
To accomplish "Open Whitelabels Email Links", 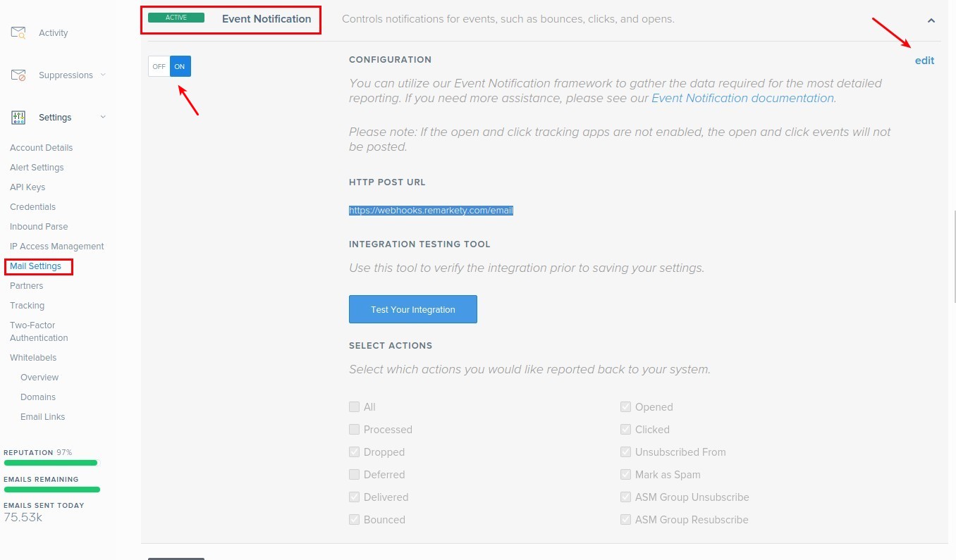I will pos(42,417).
